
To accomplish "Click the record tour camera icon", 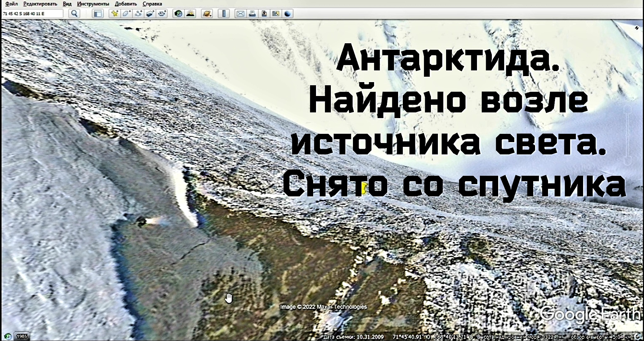I will 162,14.
